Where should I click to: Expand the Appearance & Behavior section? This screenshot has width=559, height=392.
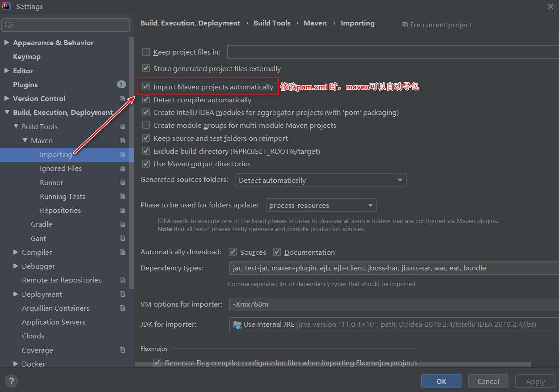tap(6, 42)
